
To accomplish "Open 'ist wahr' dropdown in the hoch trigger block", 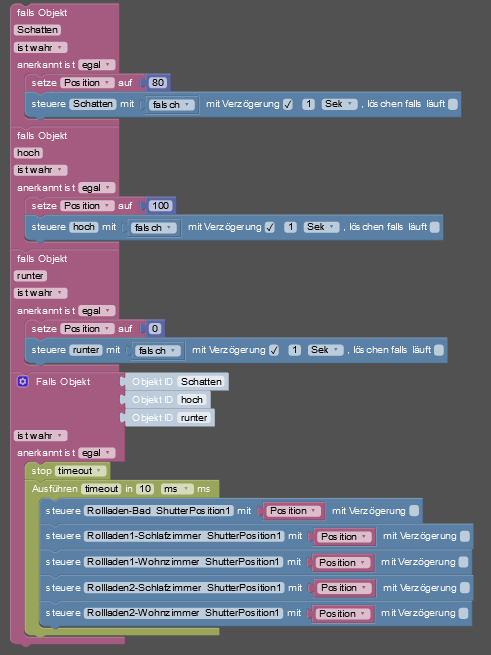I will click(40, 170).
